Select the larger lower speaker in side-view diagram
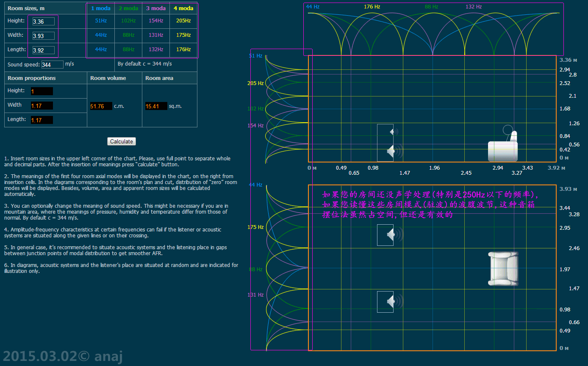 (391, 151)
